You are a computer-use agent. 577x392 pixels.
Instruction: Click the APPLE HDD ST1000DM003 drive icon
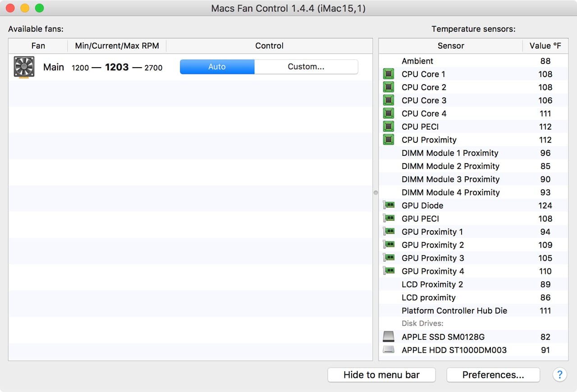pos(388,350)
